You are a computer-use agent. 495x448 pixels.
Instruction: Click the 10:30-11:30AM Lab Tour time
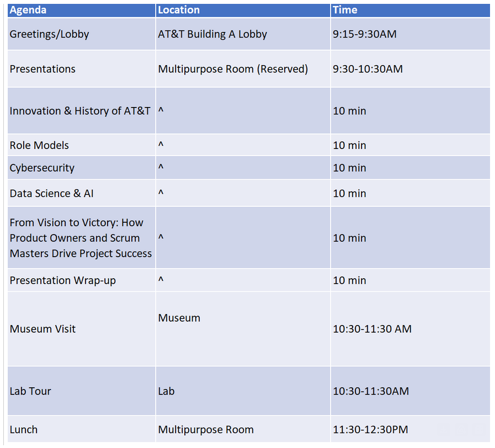410,391
